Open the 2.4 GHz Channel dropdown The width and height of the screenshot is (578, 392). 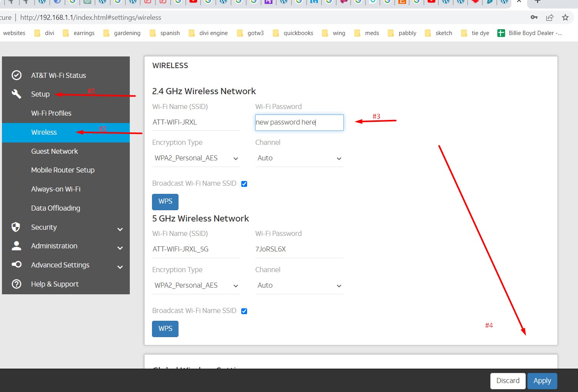299,158
